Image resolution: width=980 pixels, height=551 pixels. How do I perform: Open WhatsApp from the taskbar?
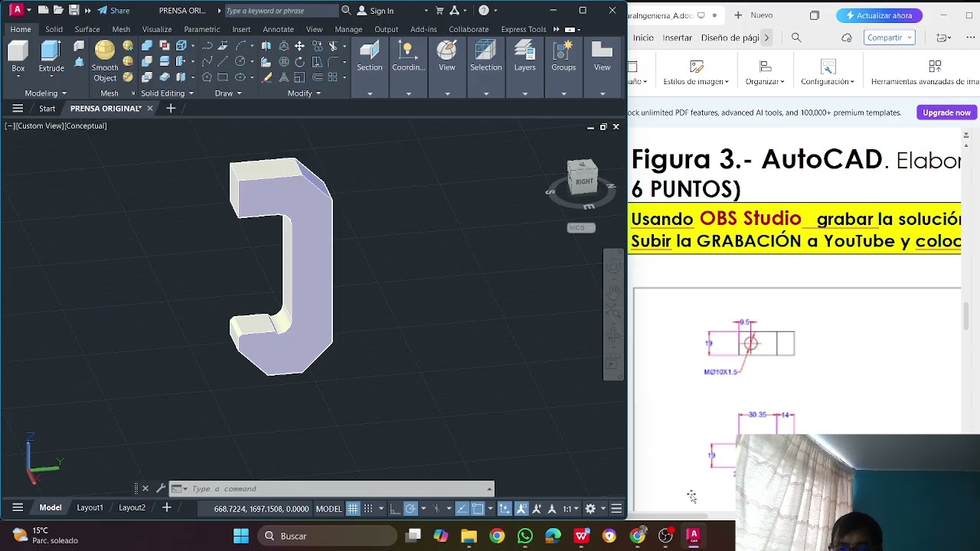click(525, 536)
